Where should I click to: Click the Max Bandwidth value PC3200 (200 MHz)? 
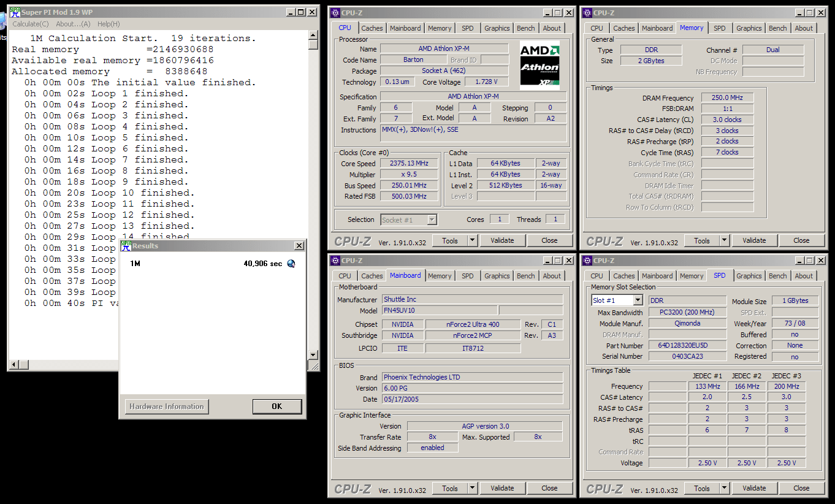(687, 313)
